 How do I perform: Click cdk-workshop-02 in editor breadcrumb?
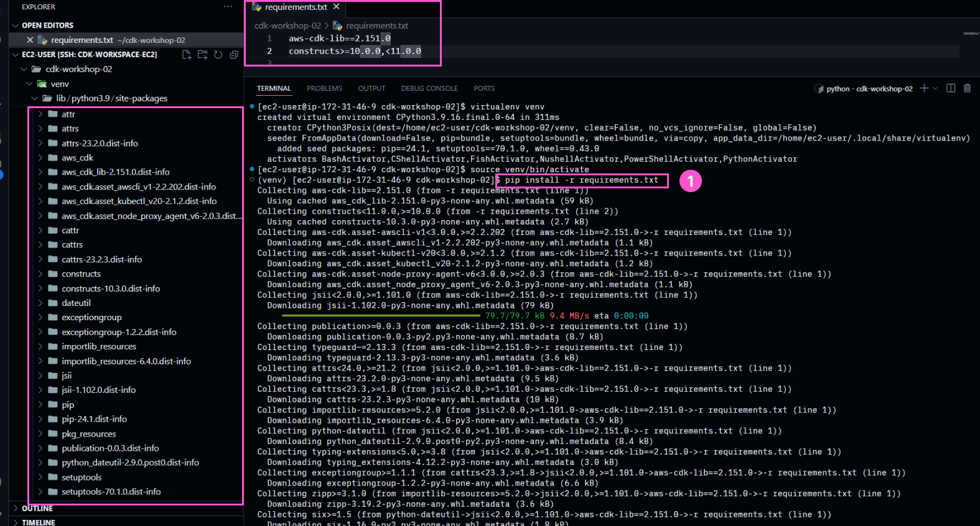287,25
